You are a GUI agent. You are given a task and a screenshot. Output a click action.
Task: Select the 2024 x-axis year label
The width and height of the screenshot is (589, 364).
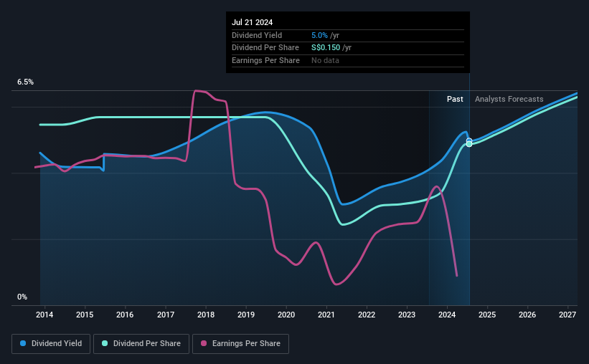pyautogui.click(x=447, y=315)
